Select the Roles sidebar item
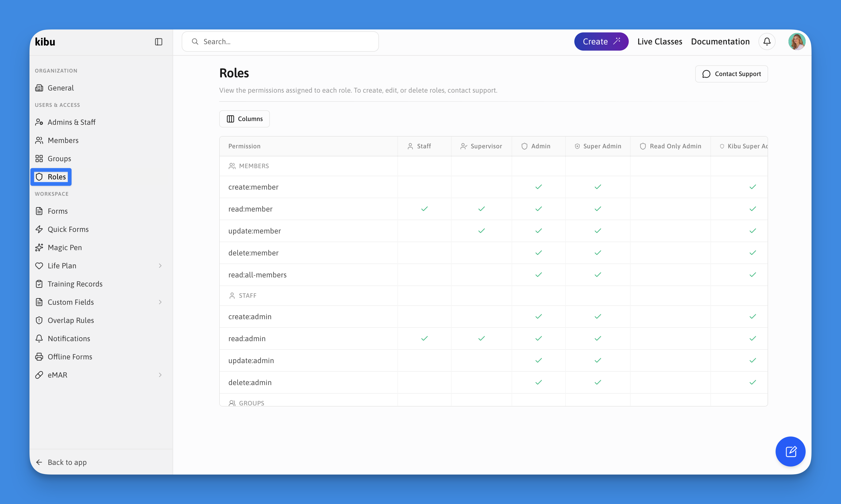The image size is (841, 504). click(51, 177)
